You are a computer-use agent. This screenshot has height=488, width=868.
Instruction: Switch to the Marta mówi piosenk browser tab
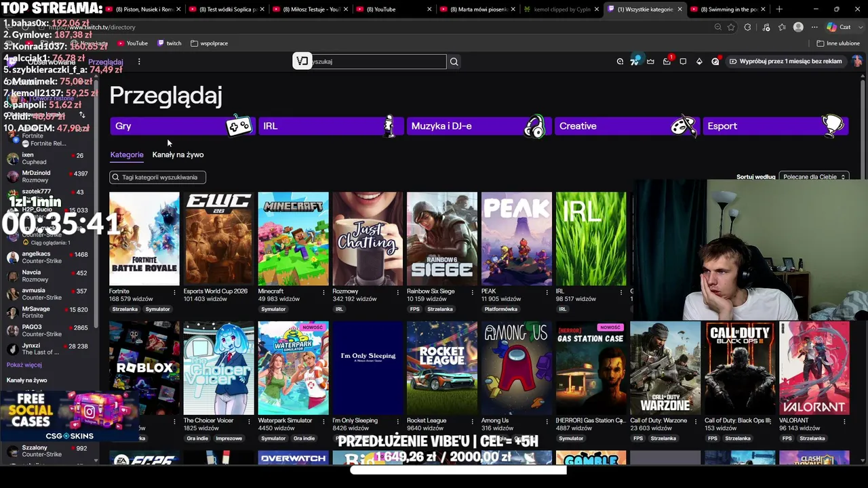[477, 9]
